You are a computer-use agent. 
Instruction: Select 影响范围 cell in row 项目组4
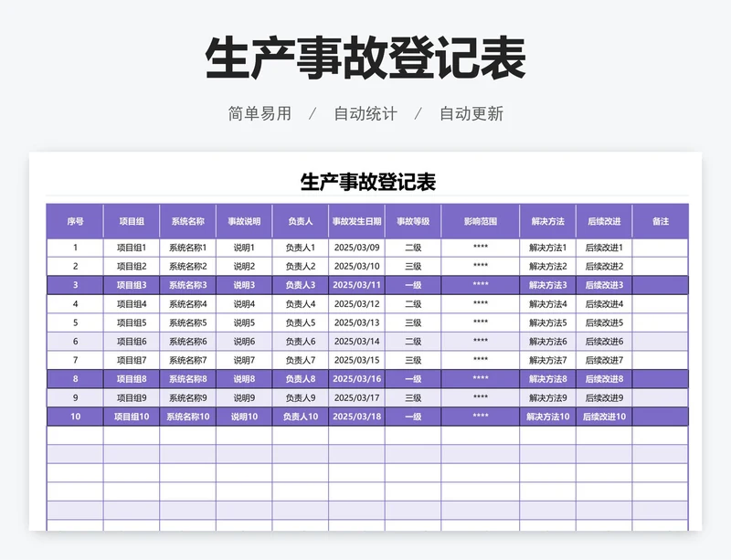coord(481,304)
